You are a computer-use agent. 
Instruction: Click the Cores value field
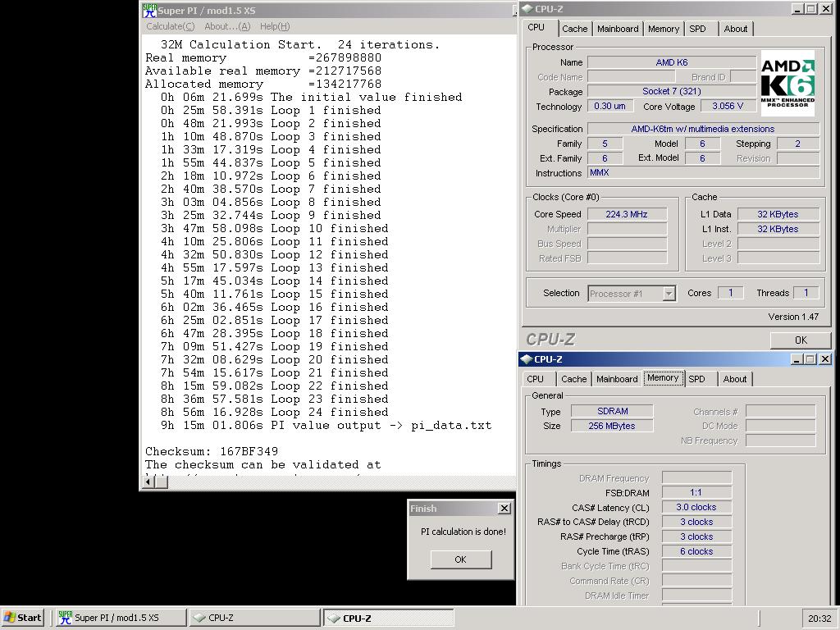pos(730,293)
